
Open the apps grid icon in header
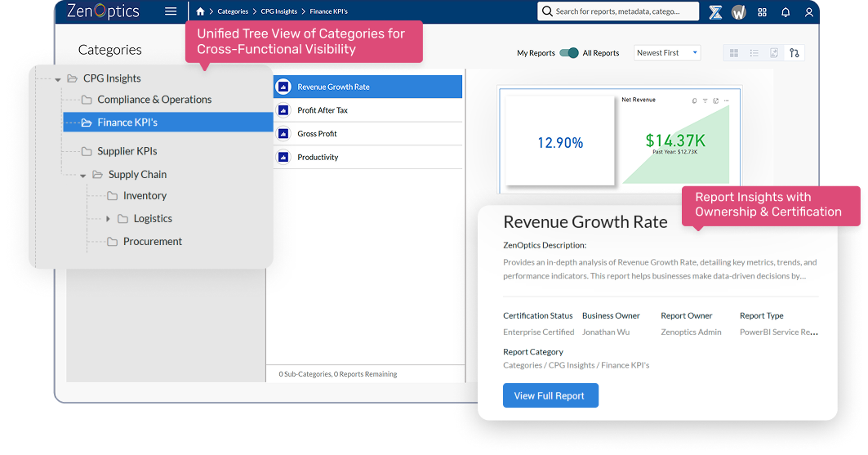(763, 12)
